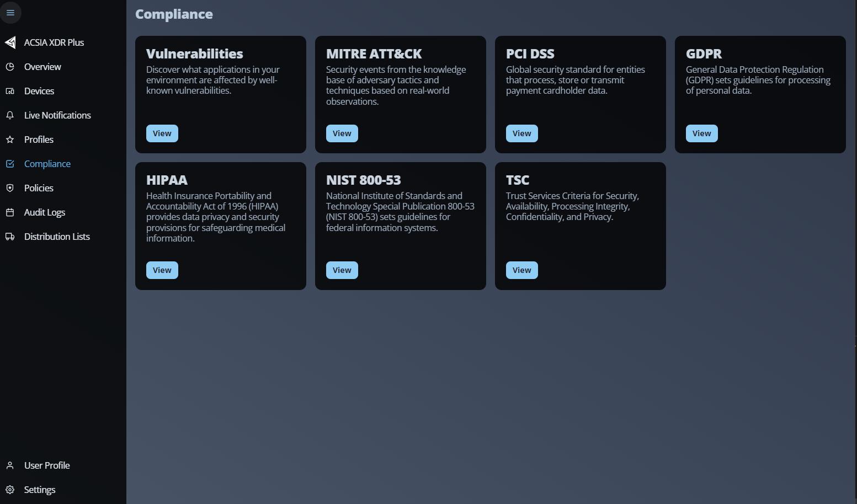Collapse sidebar using the hamburger menu icon

click(10, 13)
